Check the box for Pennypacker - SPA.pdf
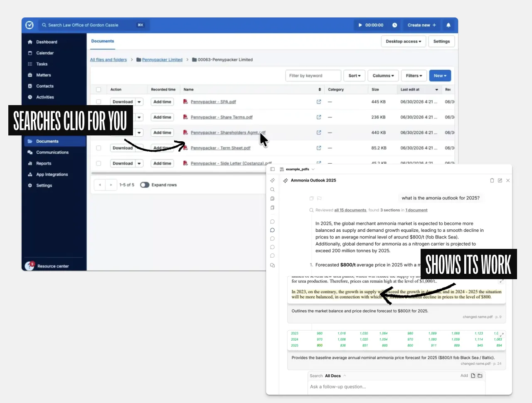The height and width of the screenshot is (403, 532). [x=99, y=102]
